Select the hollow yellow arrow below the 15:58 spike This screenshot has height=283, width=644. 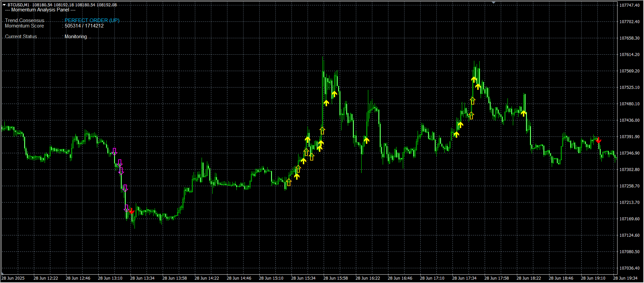pos(322,131)
